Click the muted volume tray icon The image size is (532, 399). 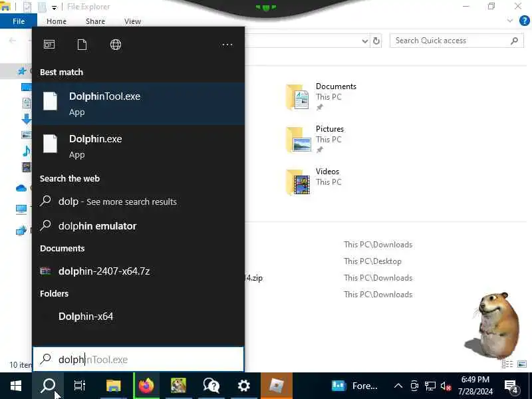point(446,386)
